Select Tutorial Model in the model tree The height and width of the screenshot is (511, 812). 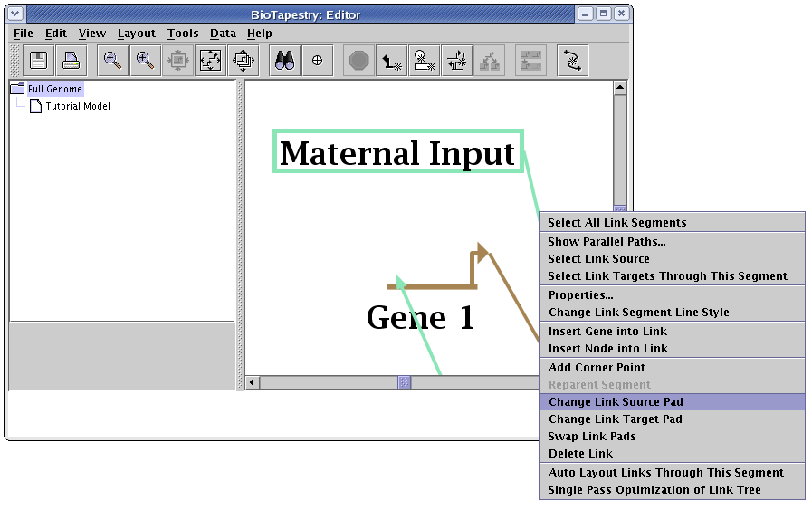(x=78, y=106)
